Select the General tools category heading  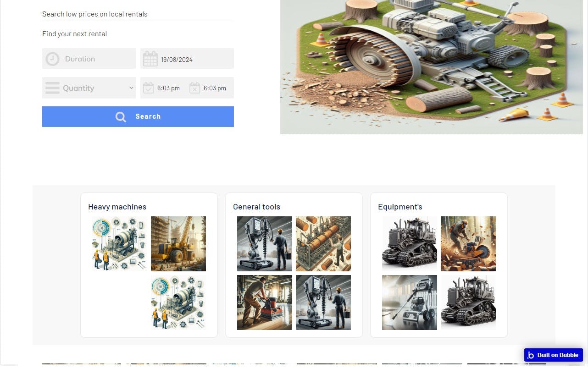[x=256, y=207]
